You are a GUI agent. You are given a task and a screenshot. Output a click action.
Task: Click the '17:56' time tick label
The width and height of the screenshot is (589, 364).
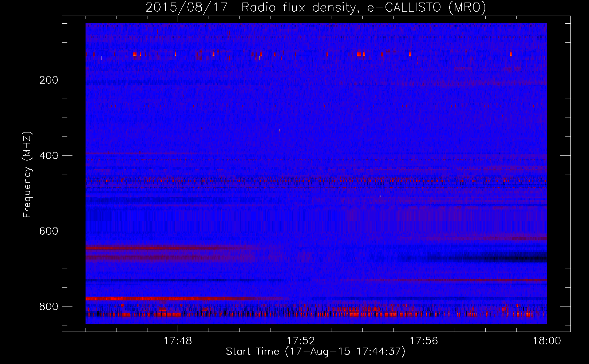pos(424,341)
